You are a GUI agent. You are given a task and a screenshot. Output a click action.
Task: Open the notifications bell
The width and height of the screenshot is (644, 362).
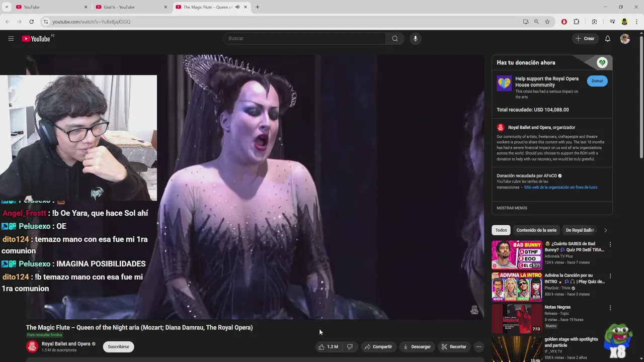click(608, 38)
